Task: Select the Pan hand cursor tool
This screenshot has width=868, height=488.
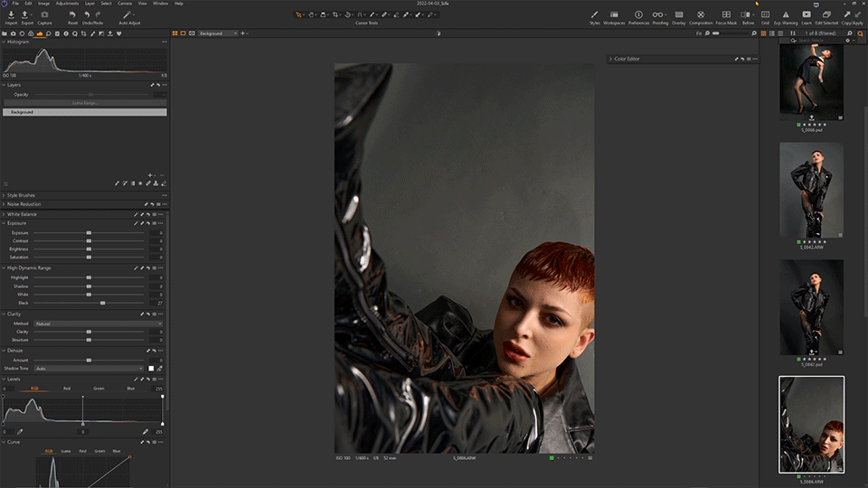Action: coord(311,14)
